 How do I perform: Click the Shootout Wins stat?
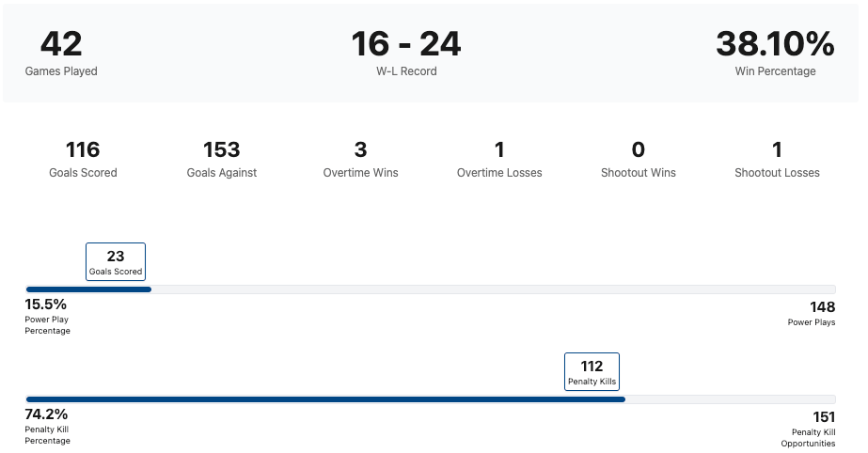[x=639, y=158]
